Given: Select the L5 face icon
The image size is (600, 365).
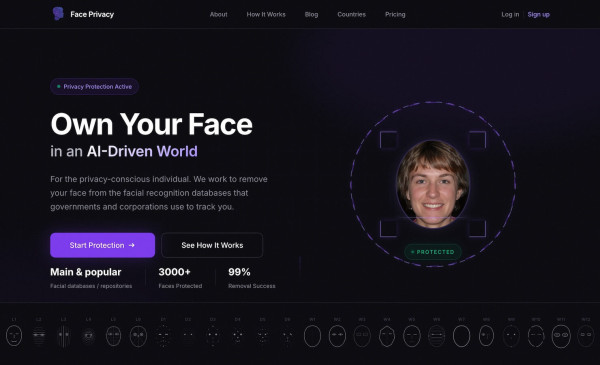Looking at the screenshot, I should coord(113,336).
